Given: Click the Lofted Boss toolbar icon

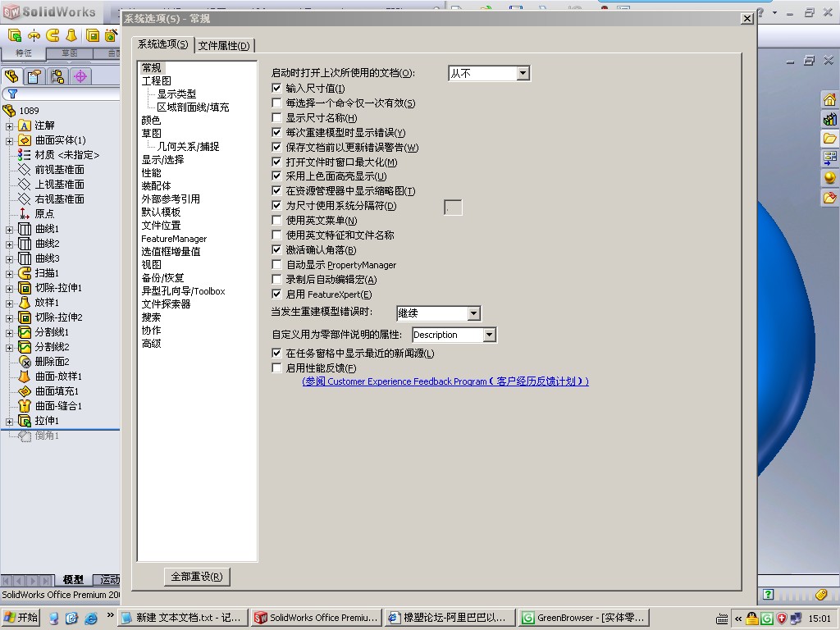Looking at the screenshot, I should click(x=71, y=36).
